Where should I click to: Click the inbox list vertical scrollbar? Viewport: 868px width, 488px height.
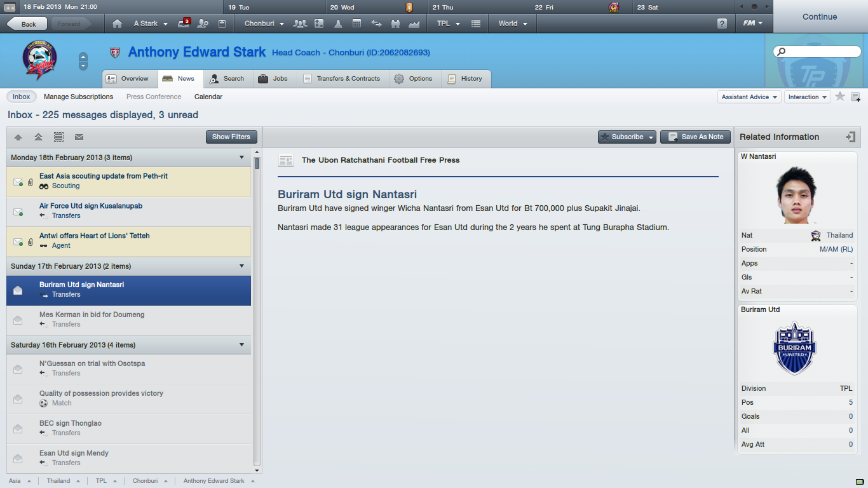pos(257,311)
